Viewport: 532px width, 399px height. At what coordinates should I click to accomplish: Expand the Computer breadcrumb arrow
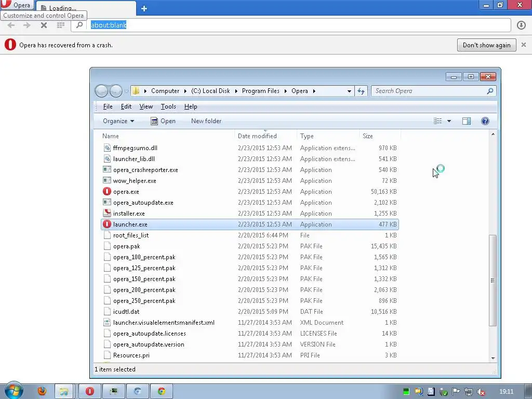coord(185,91)
